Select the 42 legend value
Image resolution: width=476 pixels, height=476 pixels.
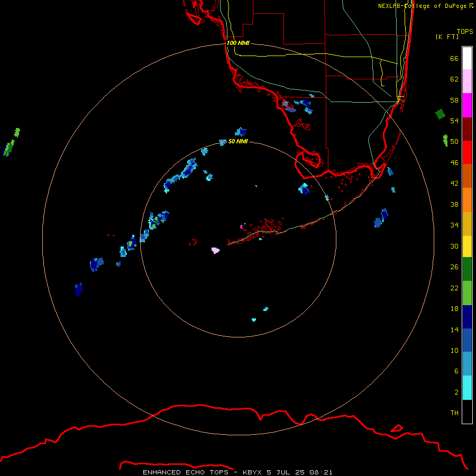(454, 184)
